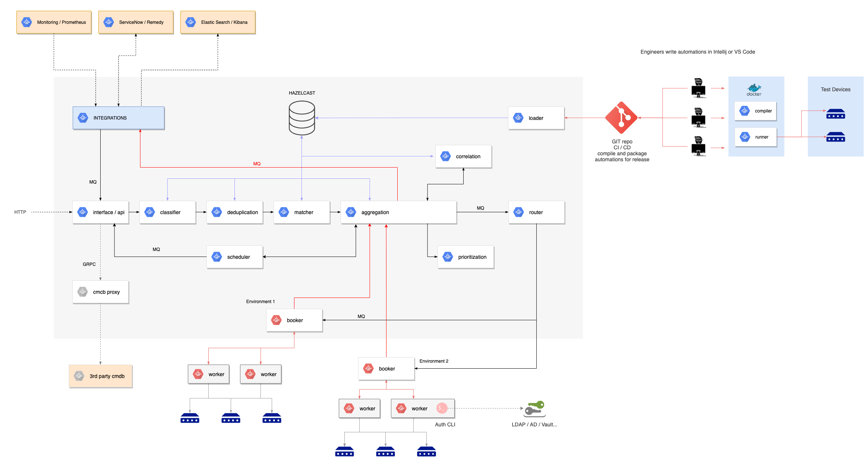Image resolution: width=868 pixels, height=461 pixels.
Task: Click the LDAP / AD / Vault keys icon
Action: coord(534,408)
